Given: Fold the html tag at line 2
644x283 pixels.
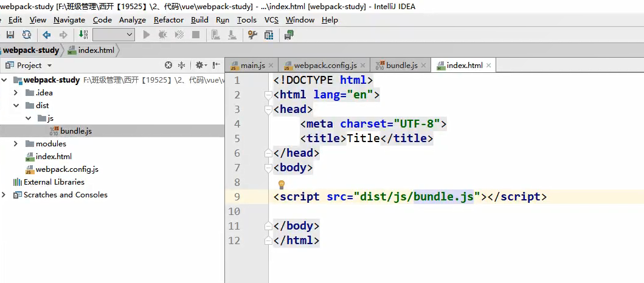Looking at the screenshot, I should pos(269,95).
